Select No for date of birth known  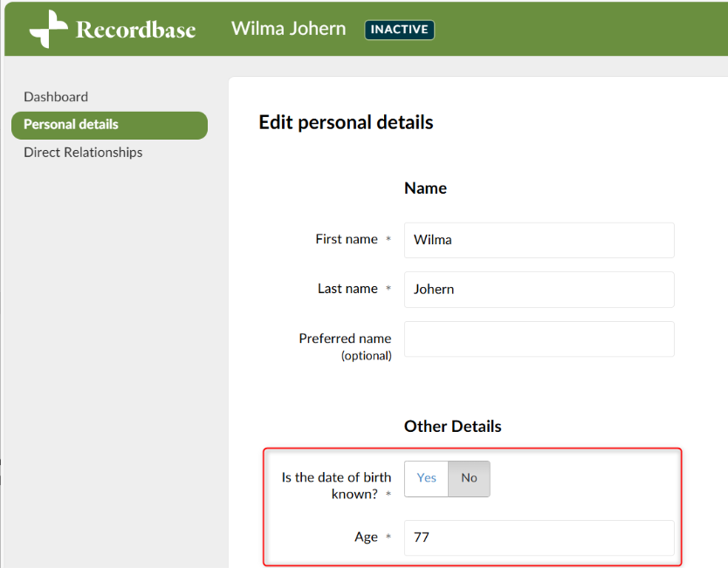tap(469, 478)
